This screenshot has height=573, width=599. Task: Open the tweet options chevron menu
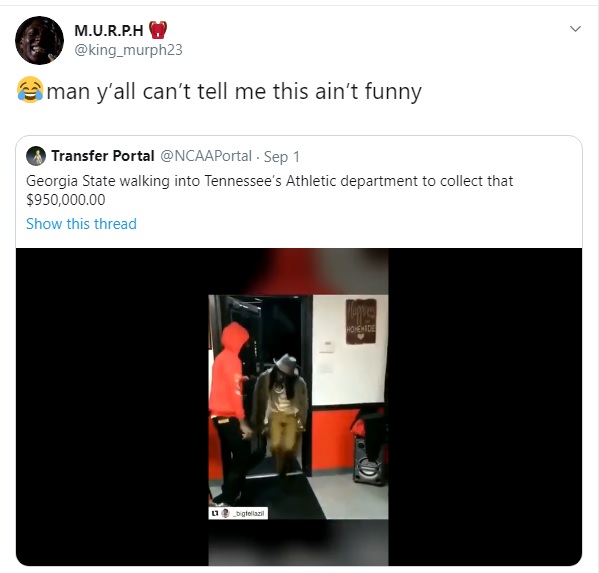(575, 29)
